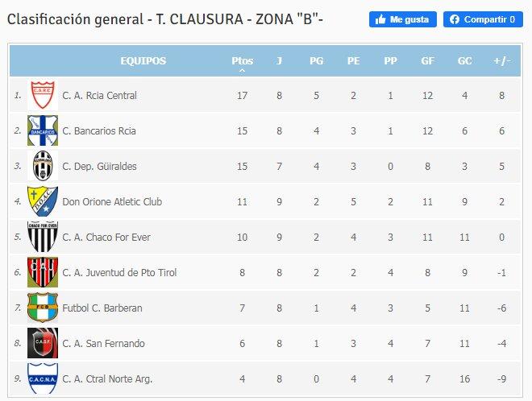Viewport: 532px width, 401px height.
Task: Open the C. A. Rcia Central team name
Action: [x=99, y=96]
